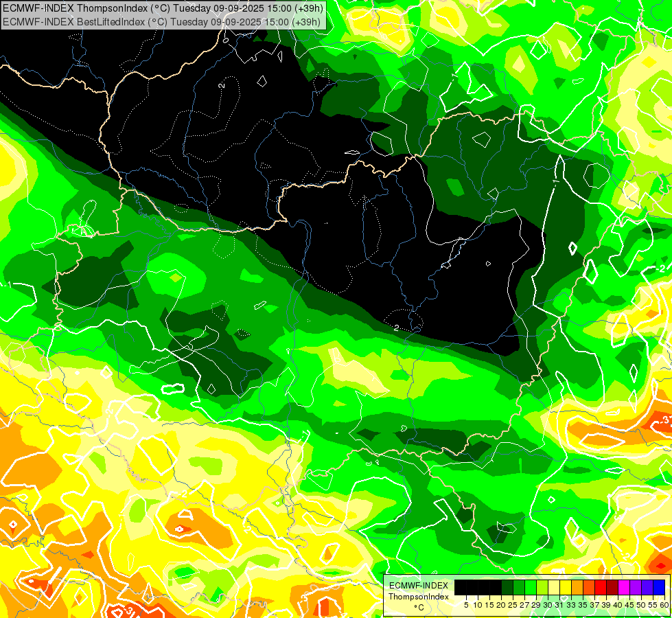Pick the bright red legend swatch (37–39)
Screen dimensions: 672x618
tap(601, 587)
